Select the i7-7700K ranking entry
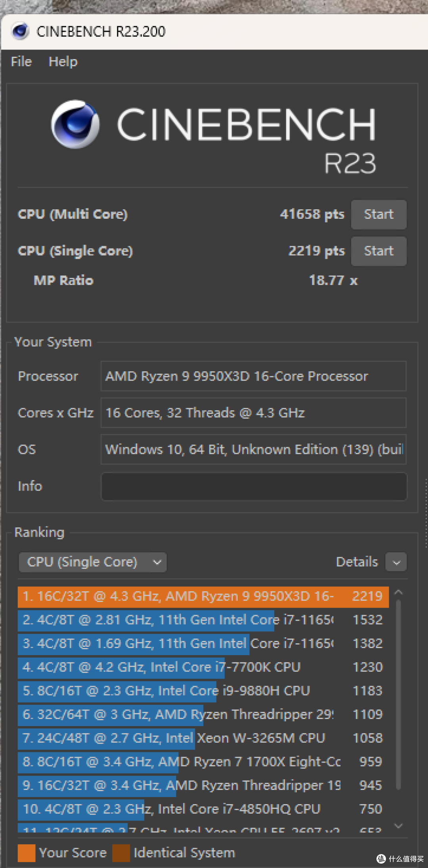 203,667
